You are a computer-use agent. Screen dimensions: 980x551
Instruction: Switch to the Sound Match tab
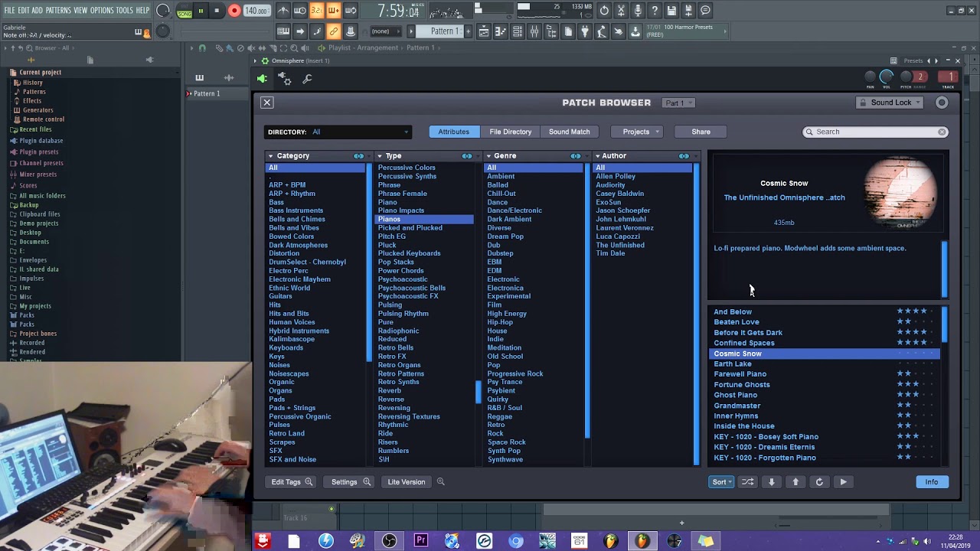point(570,132)
